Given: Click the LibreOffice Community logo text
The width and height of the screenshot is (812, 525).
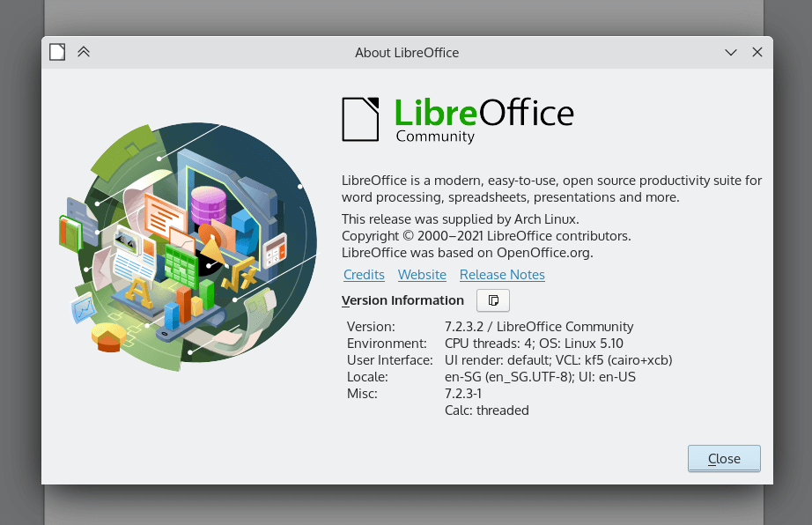Looking at the screenshot, I should 484,120.
